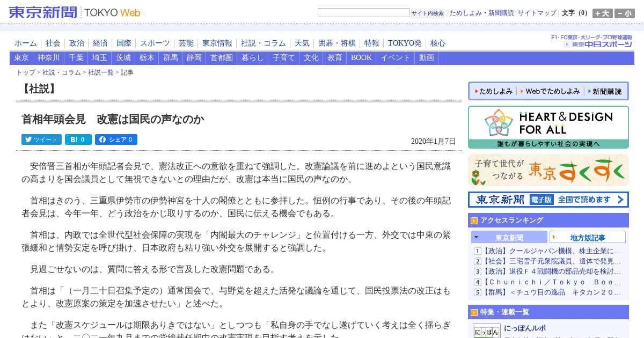Open the HEART & DESIGN FOR ALL banner

point(548,127)
